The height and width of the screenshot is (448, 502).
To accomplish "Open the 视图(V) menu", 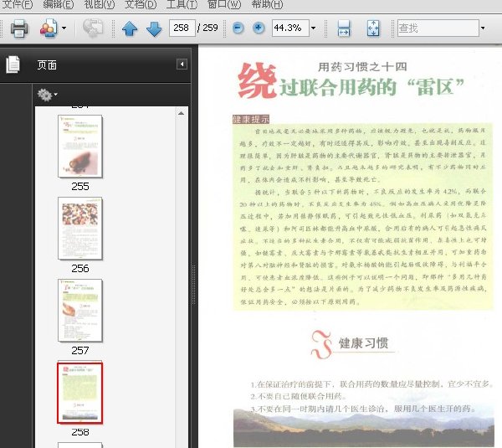I will [99, 4].
